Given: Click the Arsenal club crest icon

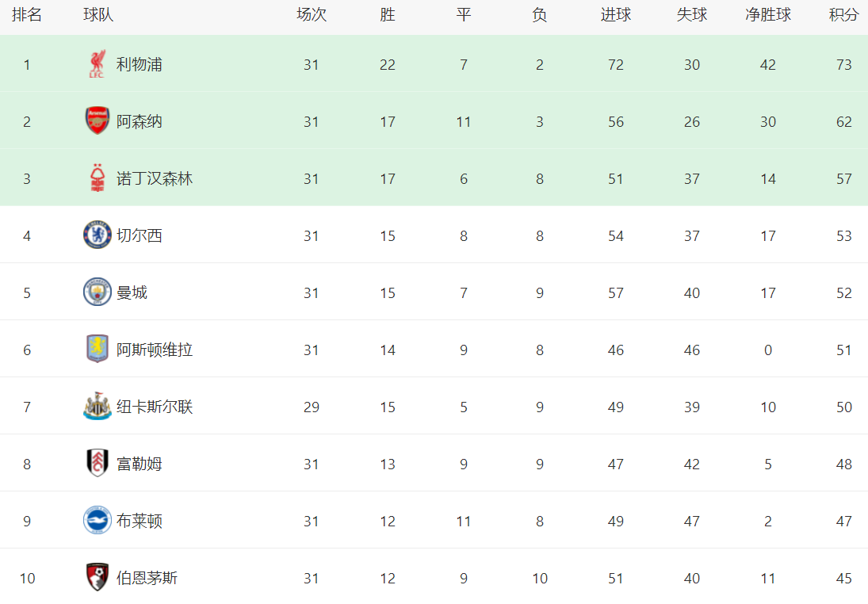Looking at the screenshot, I should (x=98, y=121).
